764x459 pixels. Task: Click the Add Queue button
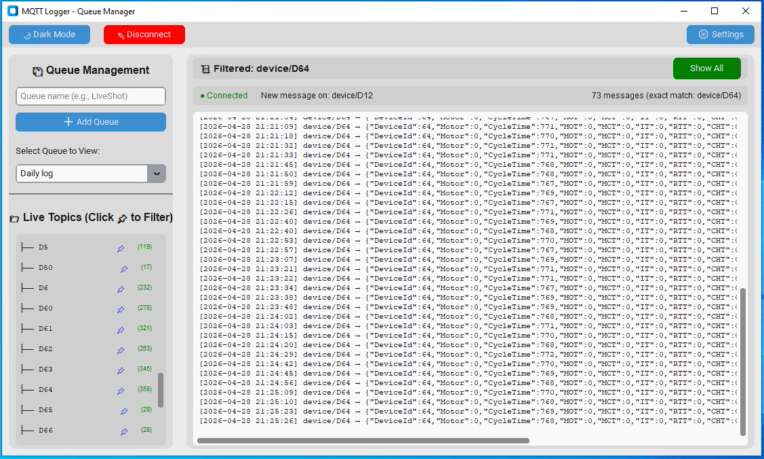(x=91, y=122)
